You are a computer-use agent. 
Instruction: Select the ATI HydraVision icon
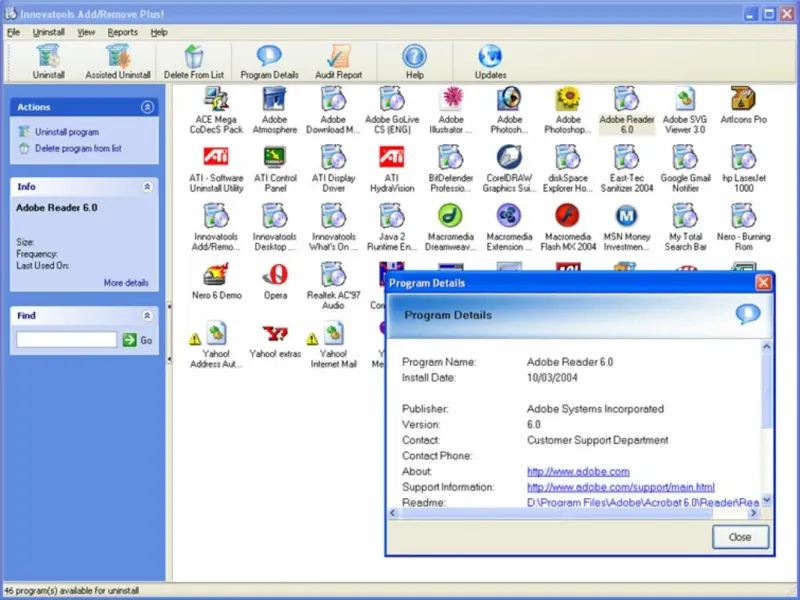392,169
